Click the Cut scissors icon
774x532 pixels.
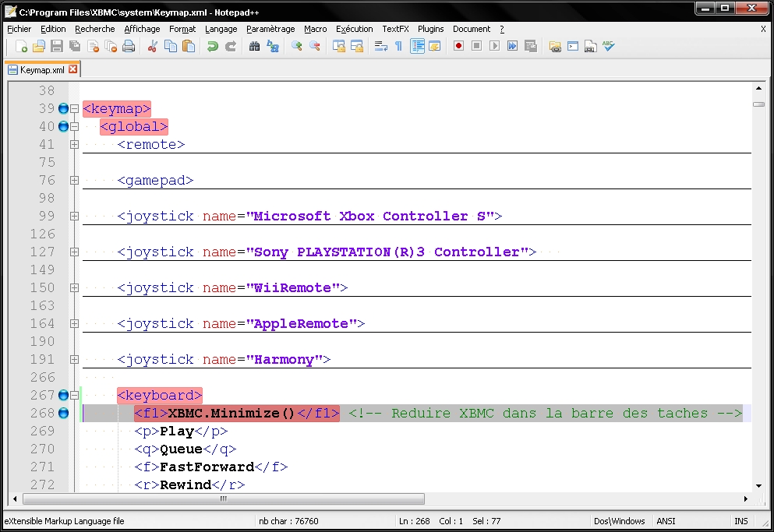click(153, 47)
